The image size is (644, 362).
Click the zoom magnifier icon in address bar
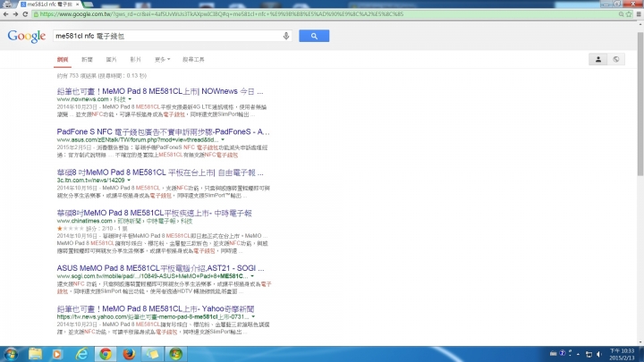622,14
